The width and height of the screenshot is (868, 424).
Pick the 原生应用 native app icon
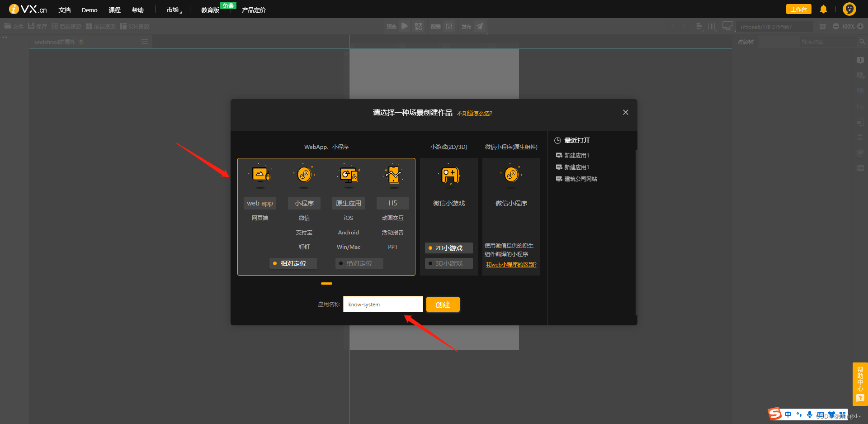pyautogui.click(x=349, y=175)
